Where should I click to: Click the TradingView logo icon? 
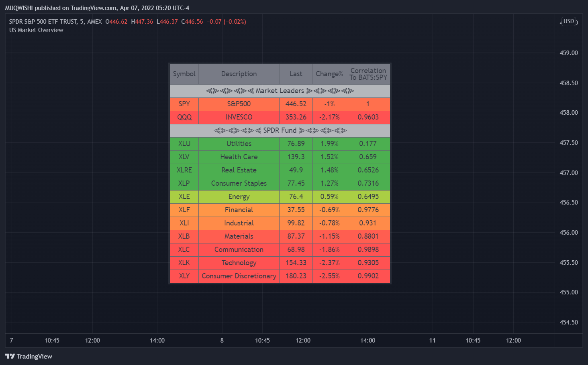click(x=10, y=356)
